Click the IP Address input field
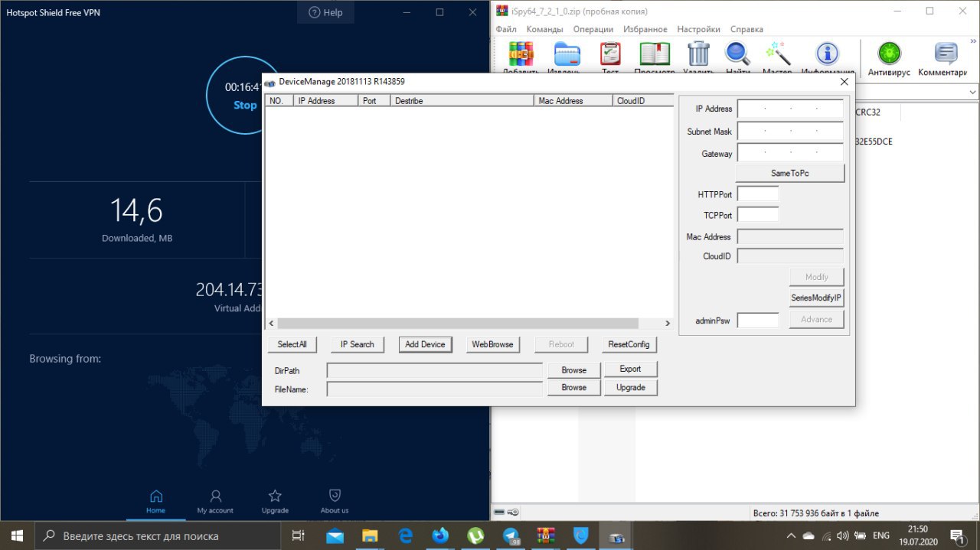The image size is (980, 550). pos(790,109)
